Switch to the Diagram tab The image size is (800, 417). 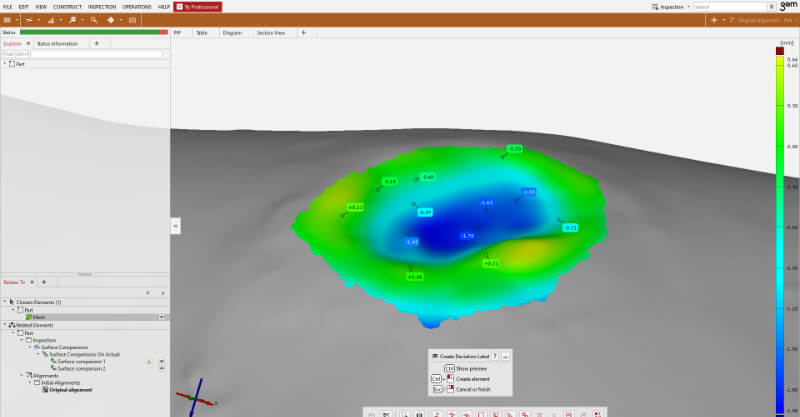[232, 32]
